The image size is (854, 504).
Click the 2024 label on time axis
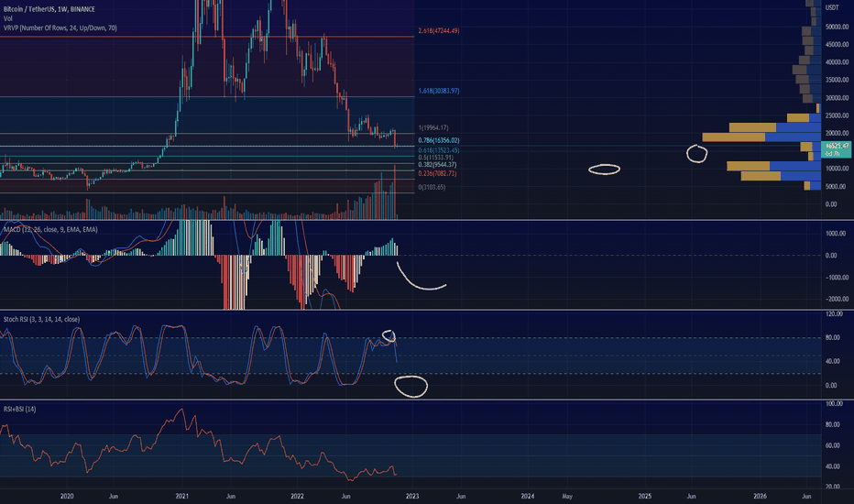tap(527, 497)
